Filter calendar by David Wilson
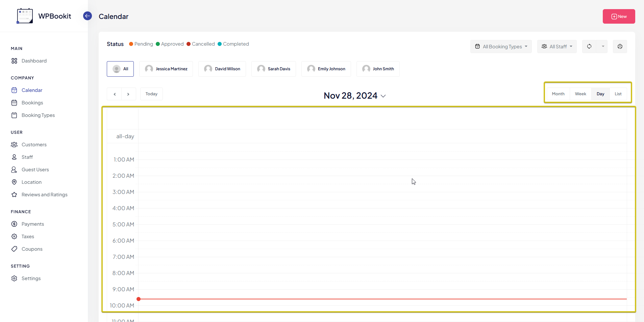The image size is (644, 322). (222, 69)
